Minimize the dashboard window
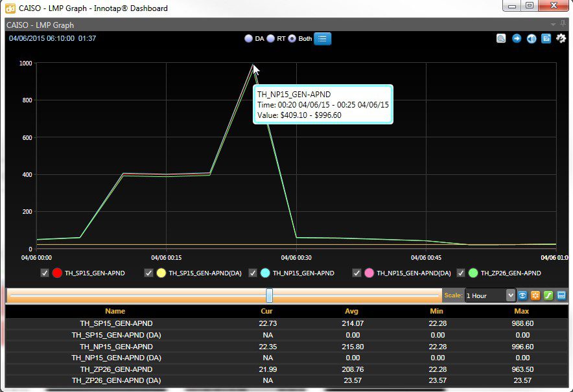 (x=512, y=5)
